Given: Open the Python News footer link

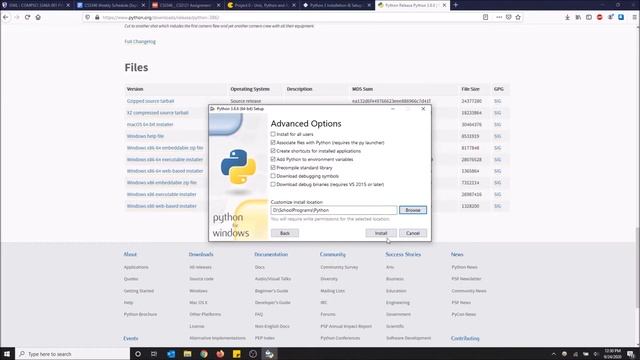Looking at the screenshot, I should tap(464, 267).
